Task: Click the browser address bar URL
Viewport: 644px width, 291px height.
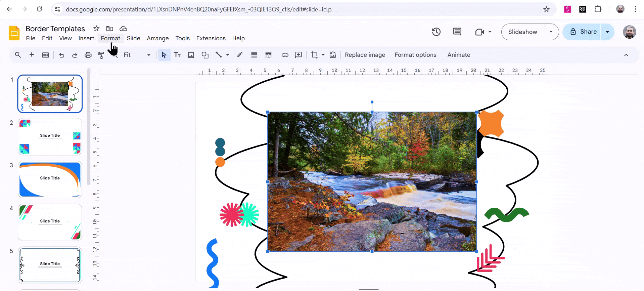Action: (198, 9)
